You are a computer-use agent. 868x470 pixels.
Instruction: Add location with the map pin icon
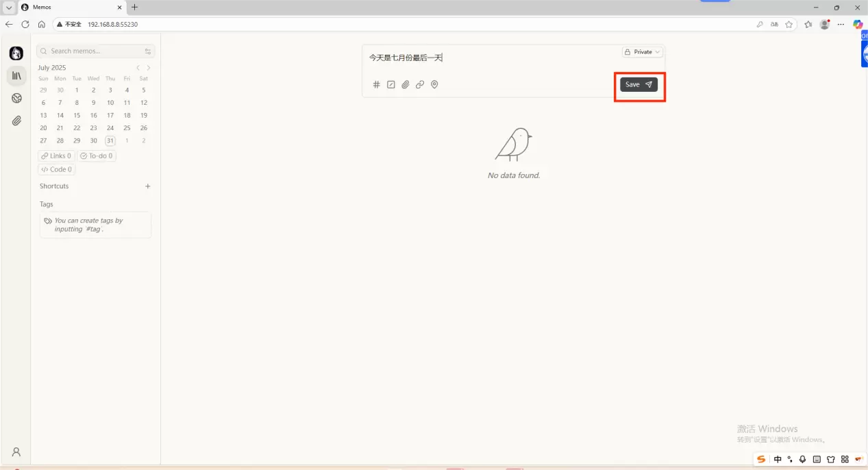coord(434,85)
